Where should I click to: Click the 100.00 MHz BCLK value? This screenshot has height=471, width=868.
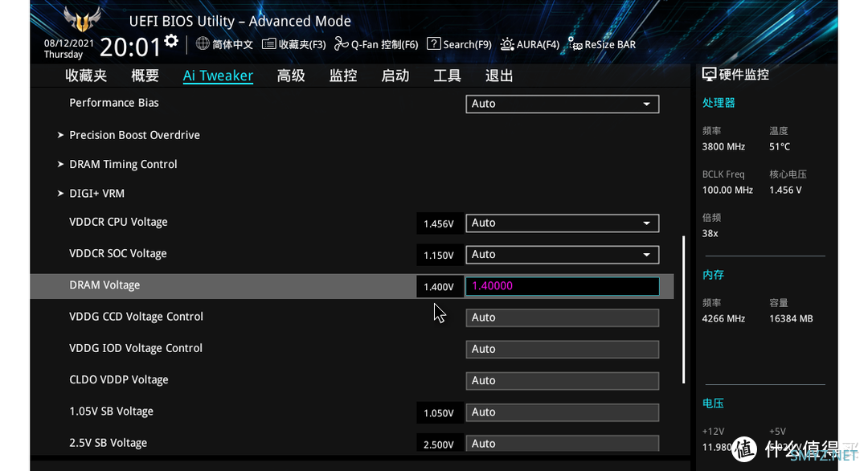(727, 190)
